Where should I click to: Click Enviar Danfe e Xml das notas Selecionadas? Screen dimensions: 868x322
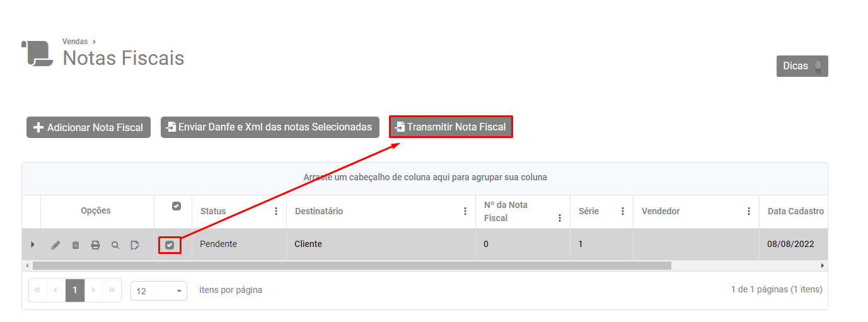(x=270, y=127)
